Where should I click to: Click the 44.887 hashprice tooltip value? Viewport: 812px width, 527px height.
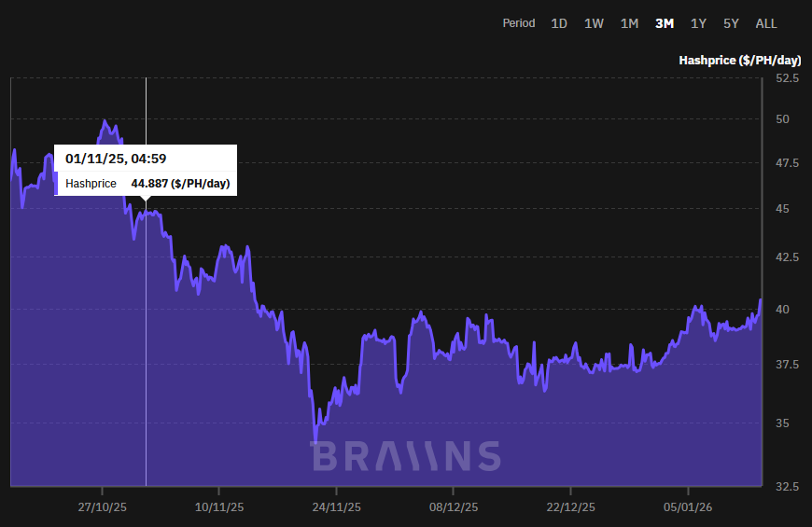click(x=180, y=184)
